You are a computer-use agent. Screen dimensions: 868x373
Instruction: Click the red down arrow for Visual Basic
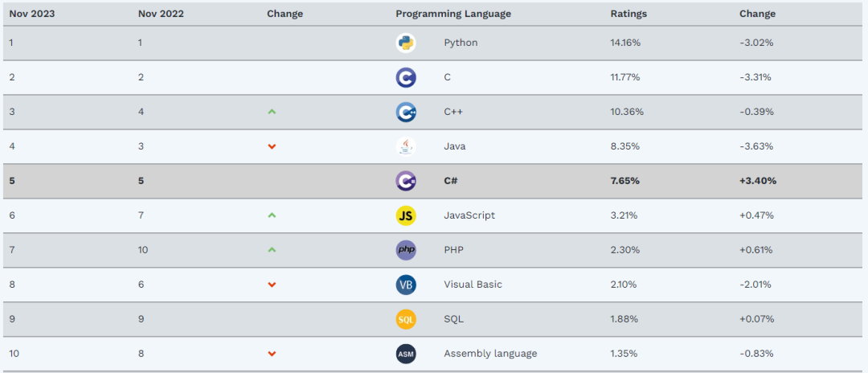pos(272,285)
